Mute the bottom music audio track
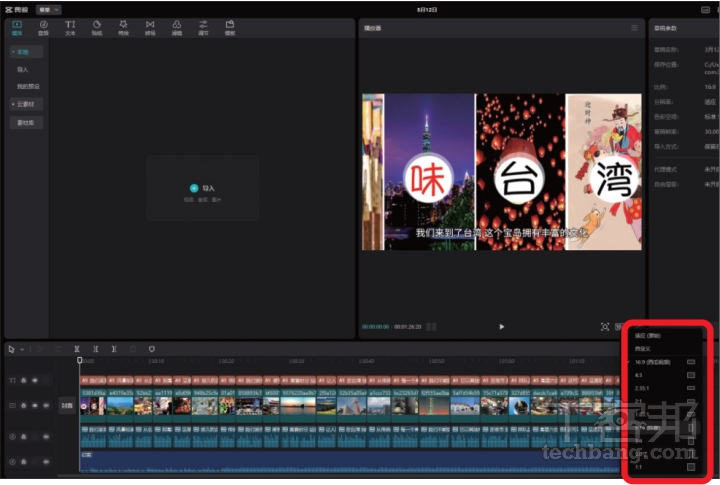The width and height of the screenshot is (720, 485). click(x=46, y=462)
